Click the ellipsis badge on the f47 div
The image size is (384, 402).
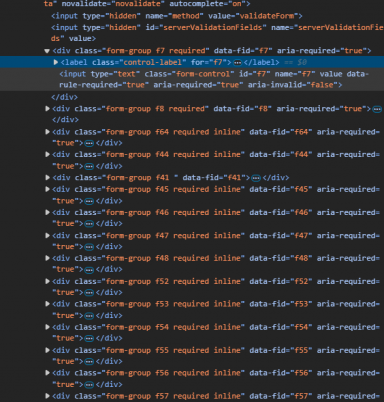point(89,247)
